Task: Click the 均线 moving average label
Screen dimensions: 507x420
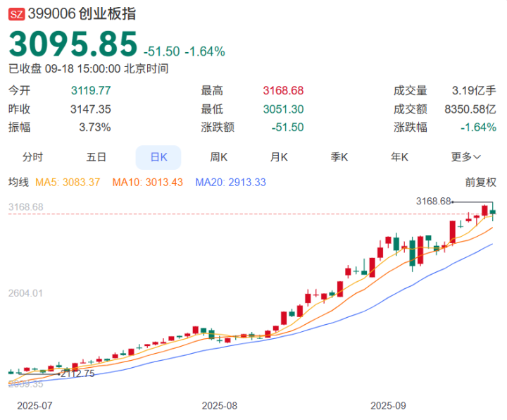Action: point(18,183)
